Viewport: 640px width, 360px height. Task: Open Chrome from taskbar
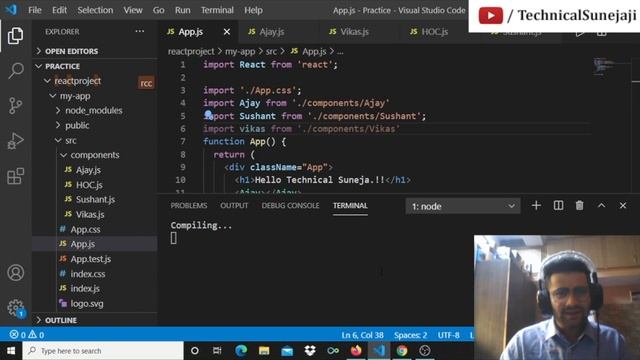(x=402, y=351)
